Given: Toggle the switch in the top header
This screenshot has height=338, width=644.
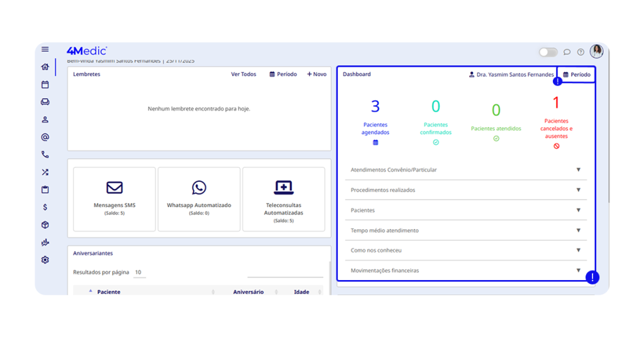Looking at the screenshot, I should (x=548, y=52).
